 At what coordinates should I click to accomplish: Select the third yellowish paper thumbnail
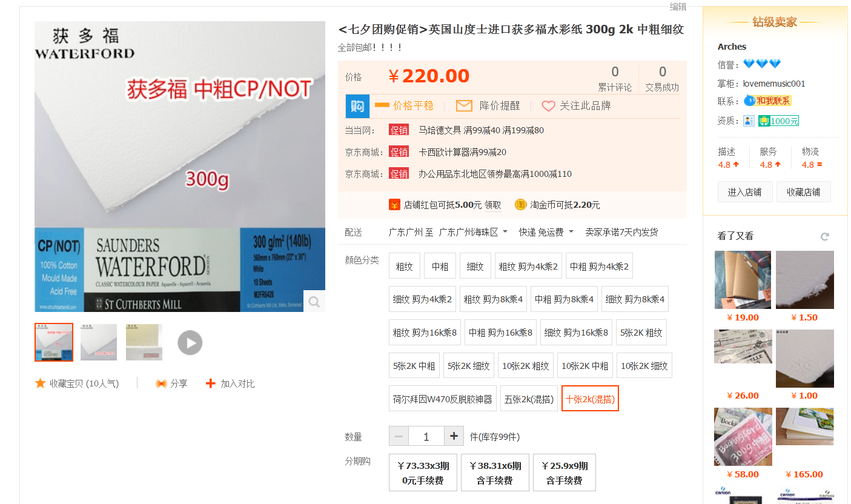pyautogui.click(x=144, y=342)
